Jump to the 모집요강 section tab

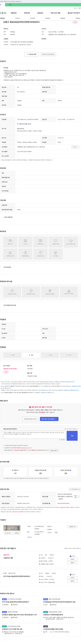click(x=3, y=18)
